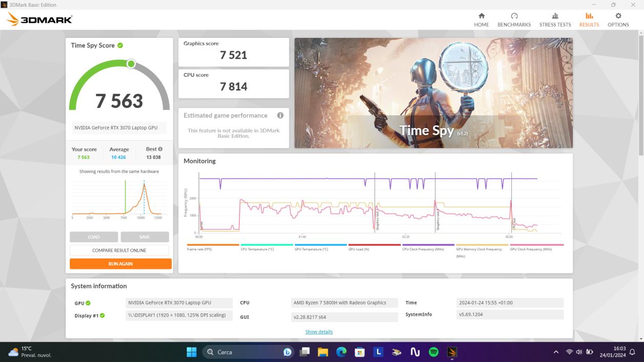Screen dimensions: 644x362
Task: Click the info icon beside Estimated game performance
Action: [x=280, y=115]
